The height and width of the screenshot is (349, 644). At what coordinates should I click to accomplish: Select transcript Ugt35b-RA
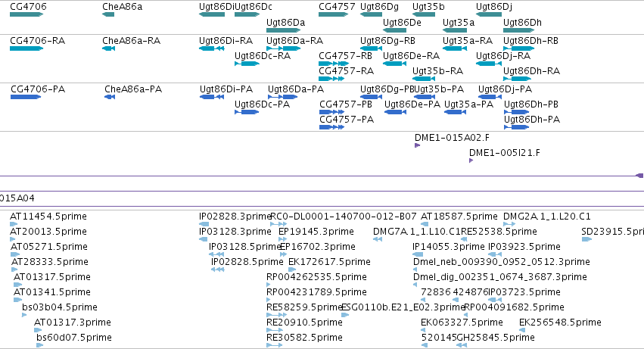click(424, 79)
